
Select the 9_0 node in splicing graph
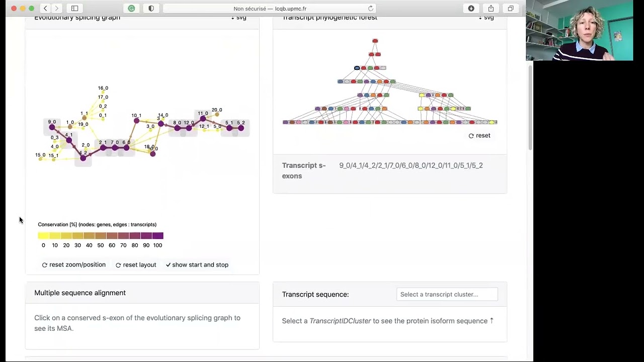52,127
